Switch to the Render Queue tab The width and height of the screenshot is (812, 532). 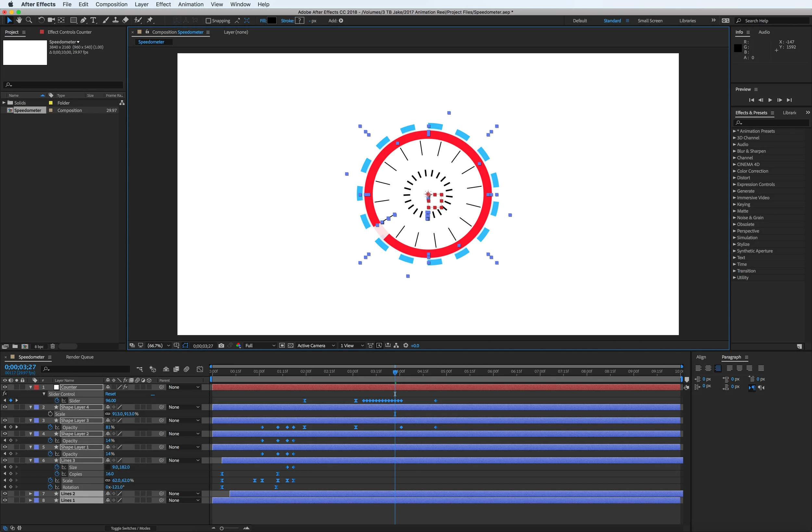click(x=80, y=357)
